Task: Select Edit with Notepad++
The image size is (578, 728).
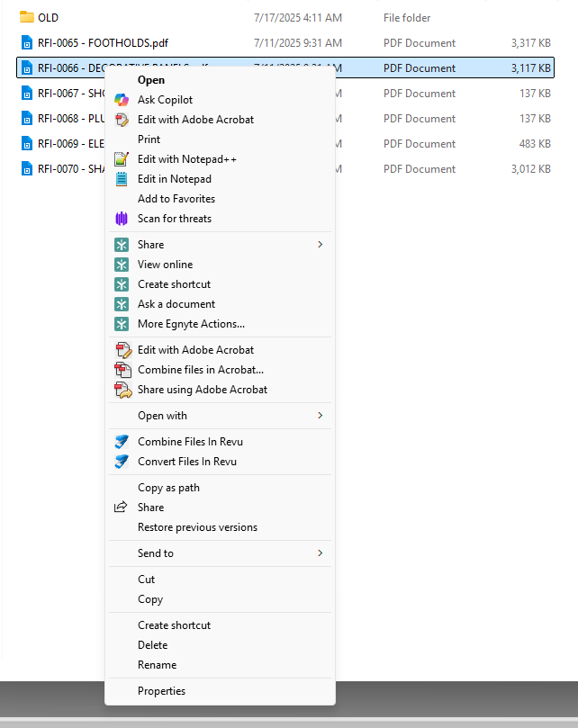Action: pos(220,159)
